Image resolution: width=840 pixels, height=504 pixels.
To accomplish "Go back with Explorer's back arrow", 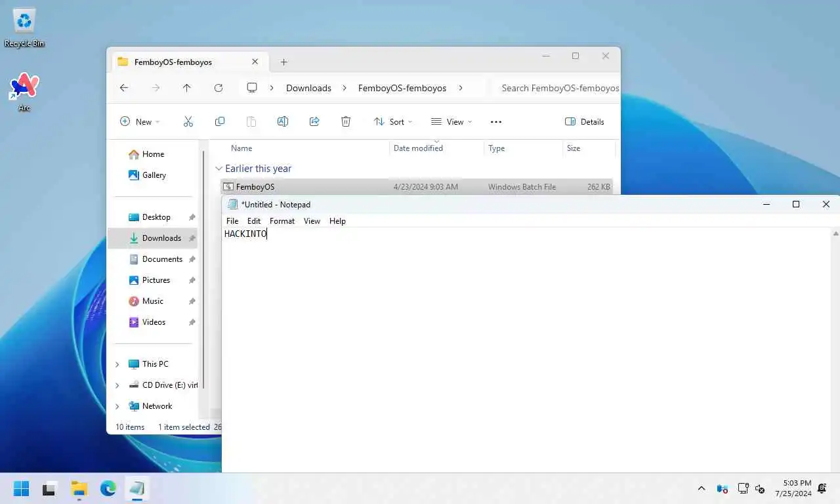I will [x=124, y=87].
